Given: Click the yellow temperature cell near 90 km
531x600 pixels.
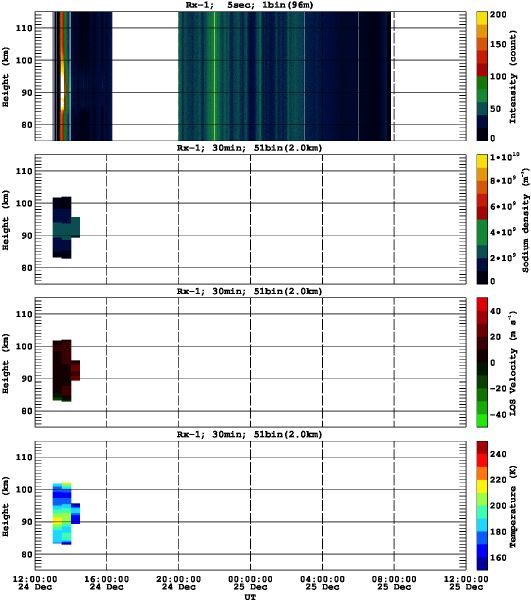Looking at the screenshot, I should click(57, 521).
